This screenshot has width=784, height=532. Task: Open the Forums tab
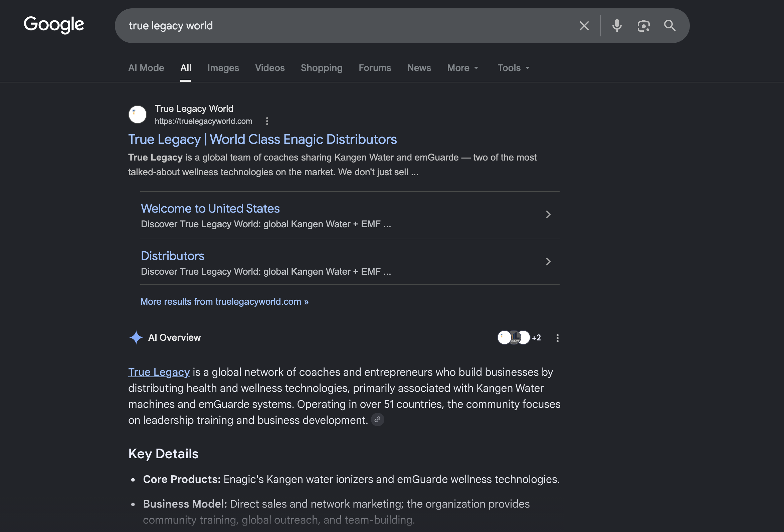[374, 68]
